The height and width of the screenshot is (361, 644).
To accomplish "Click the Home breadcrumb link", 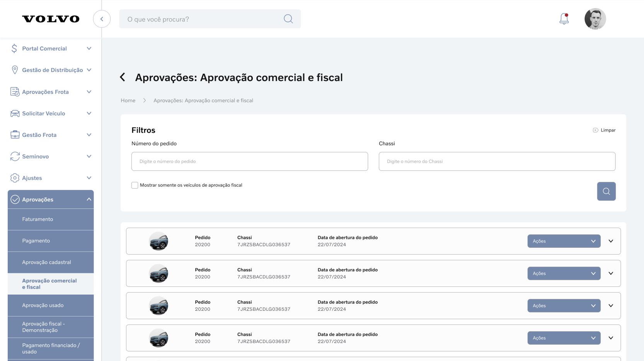I will coord(128,100).
